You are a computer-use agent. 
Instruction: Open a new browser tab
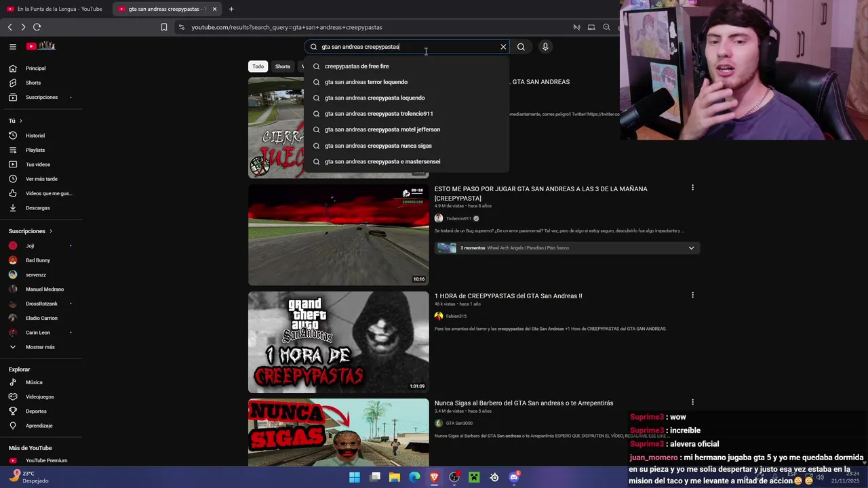click(x=231, y=9)
